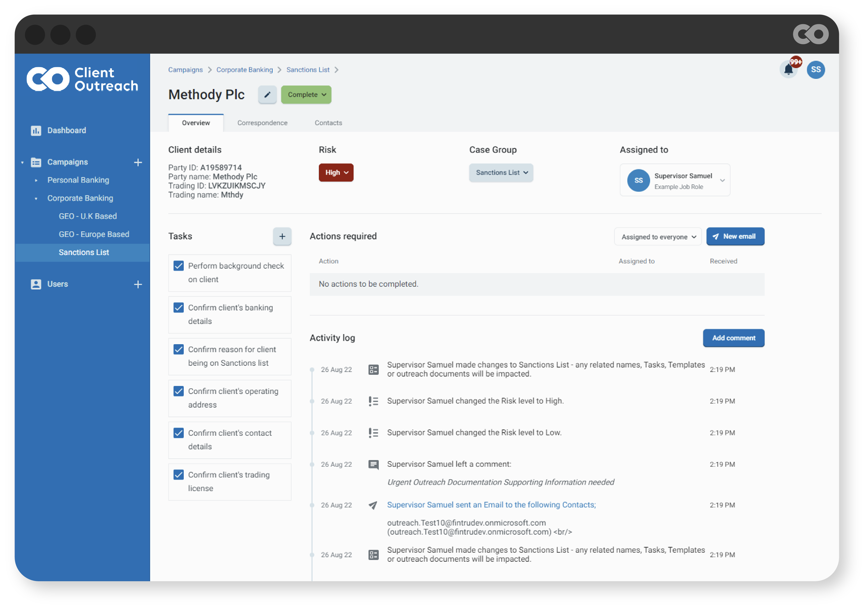Open the Sanctions List case group dropdown
This screenshot has width=868, height=610.
click(x=501, y=172)
